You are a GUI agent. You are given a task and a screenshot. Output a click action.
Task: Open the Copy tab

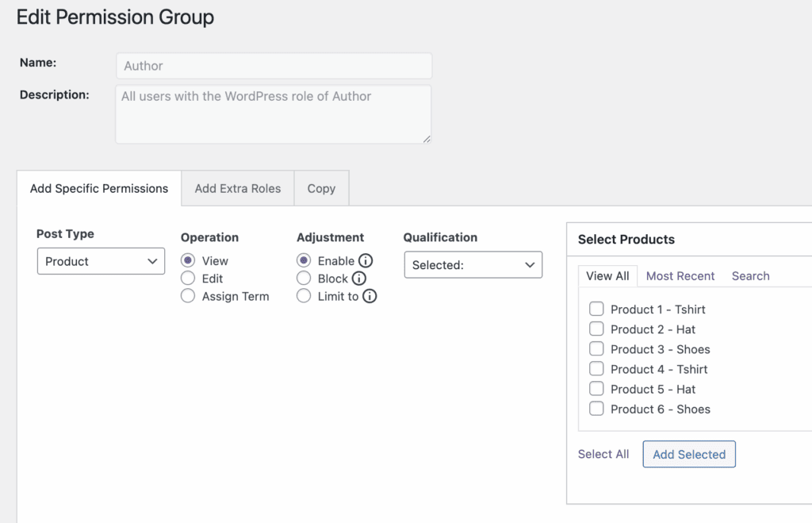pos(321,188)
